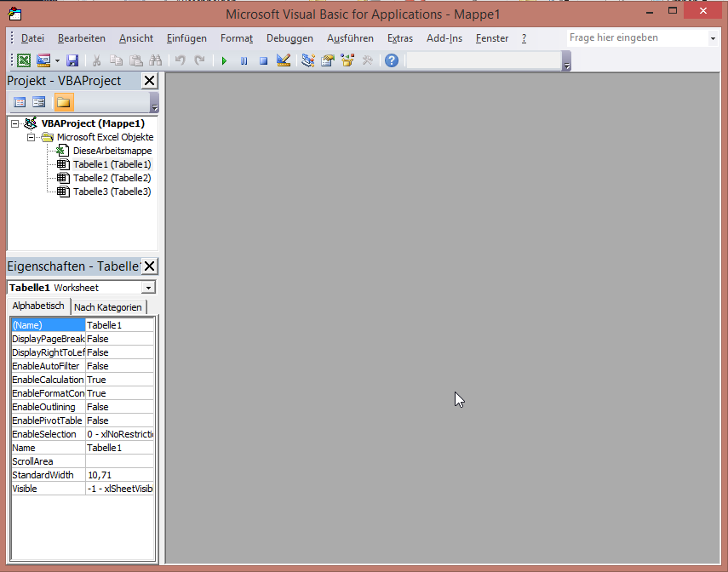
Task: Select Tabelle2 (Tabelle2) in project tree
Action: 112,178
